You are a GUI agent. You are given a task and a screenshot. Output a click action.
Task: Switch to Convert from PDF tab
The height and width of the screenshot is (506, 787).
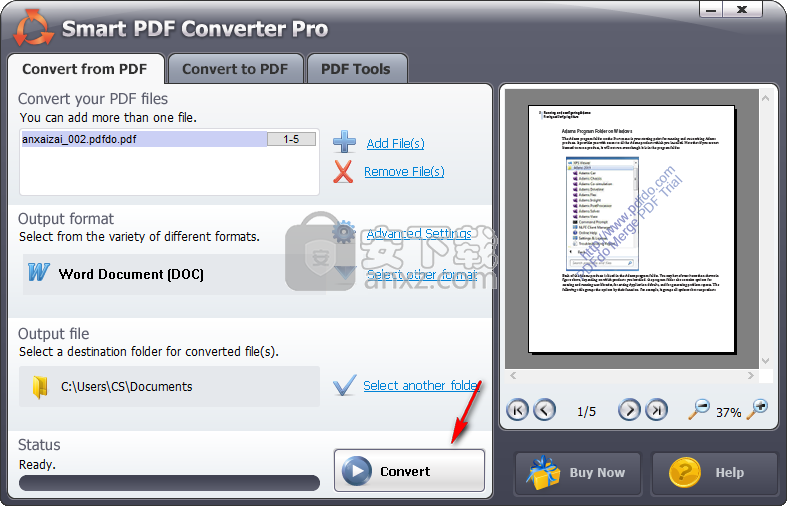click(85, 69)
